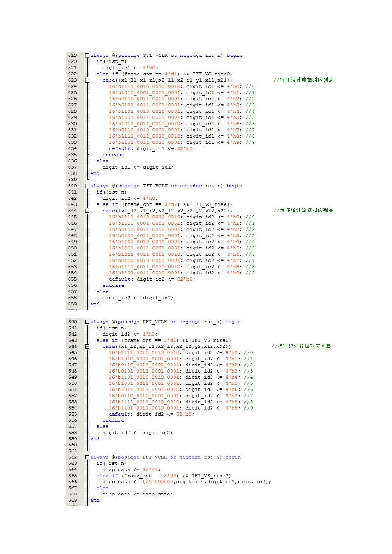Screen dimensions: 392x554
Task: Click 'disp_data <= 32'h1;' on line 664
Action: coord(131,470)
